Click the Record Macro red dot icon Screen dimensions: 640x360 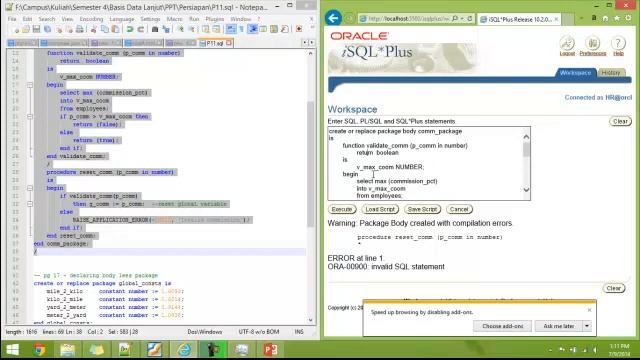[x=299, y=29]
